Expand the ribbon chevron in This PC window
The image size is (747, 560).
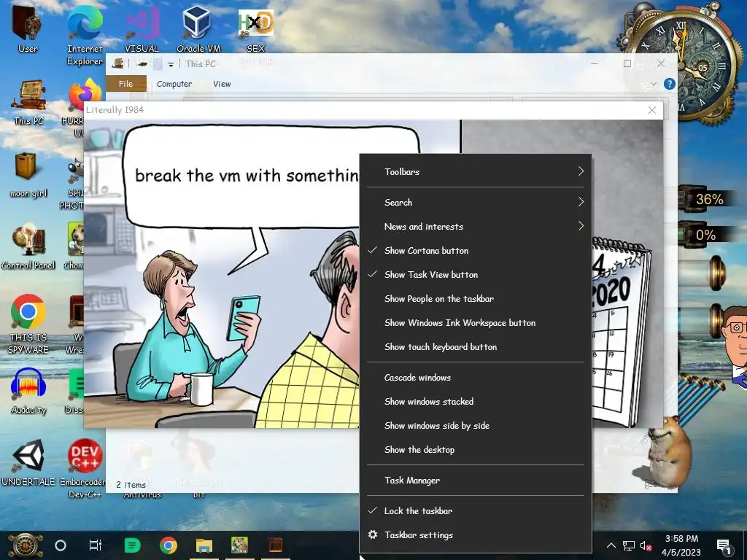pyautogui.click(x=653, y=85)
